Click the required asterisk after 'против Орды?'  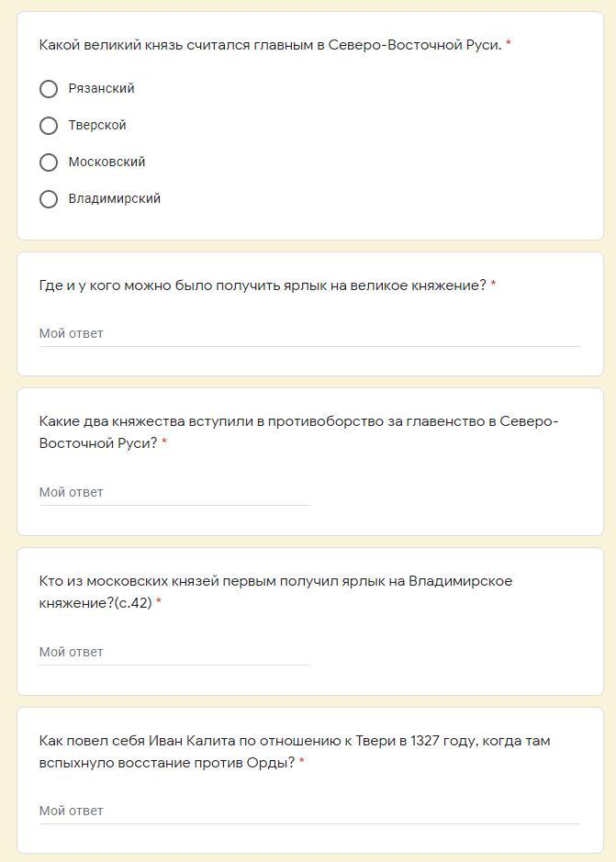click(x=302, y=761)
